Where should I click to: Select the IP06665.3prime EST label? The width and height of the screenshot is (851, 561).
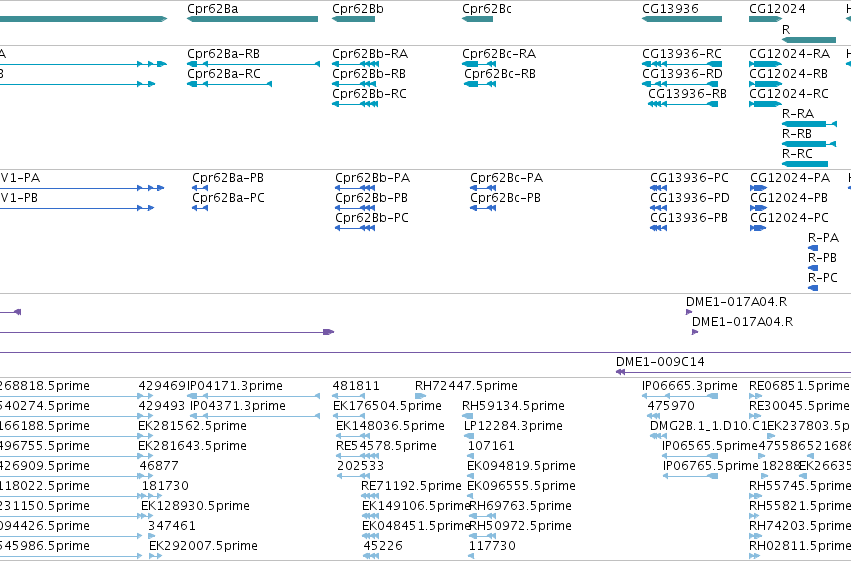[690, 386]
